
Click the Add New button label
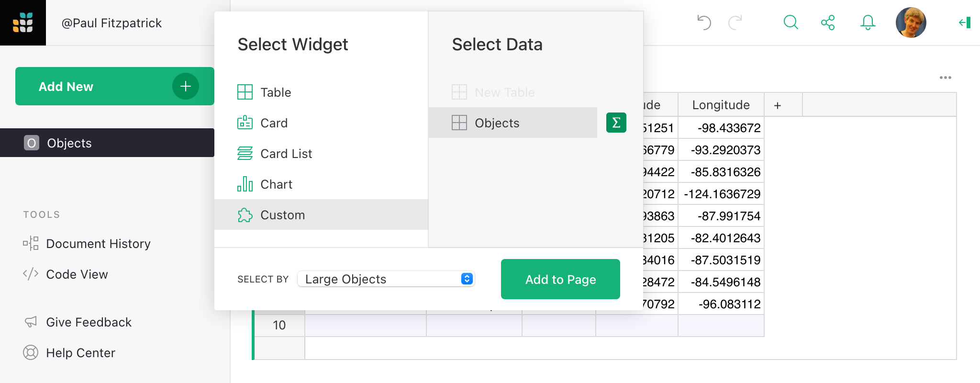66,86
